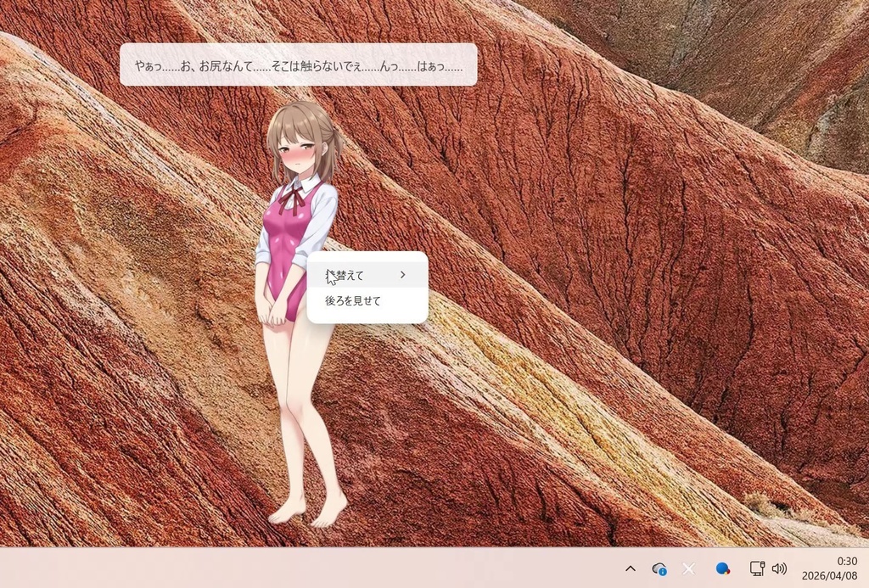Select 後ろを見せて in the context menu

[351, 300]
